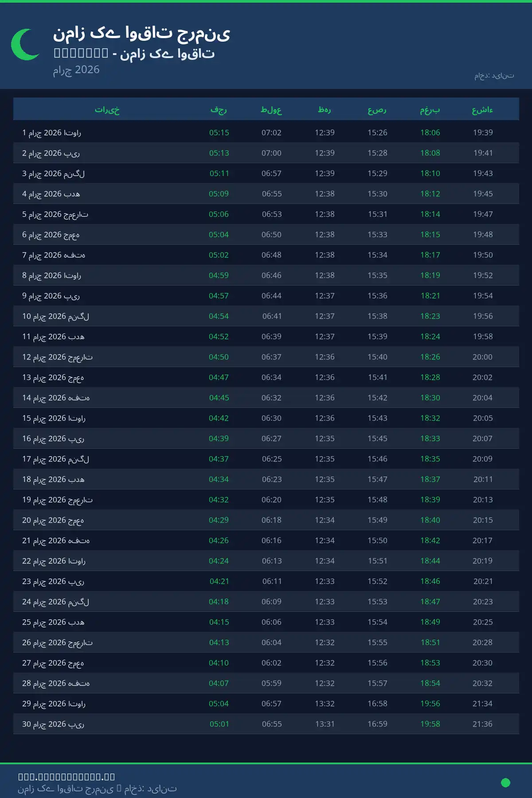The height and width of the screenshot is (798, 532).
Task: Click the 21:36 Isha time in last row
Action: tap(482, 724)
